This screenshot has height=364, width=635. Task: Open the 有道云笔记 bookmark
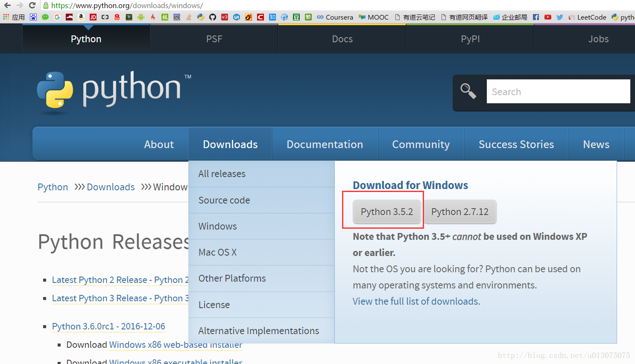[415, 17]
